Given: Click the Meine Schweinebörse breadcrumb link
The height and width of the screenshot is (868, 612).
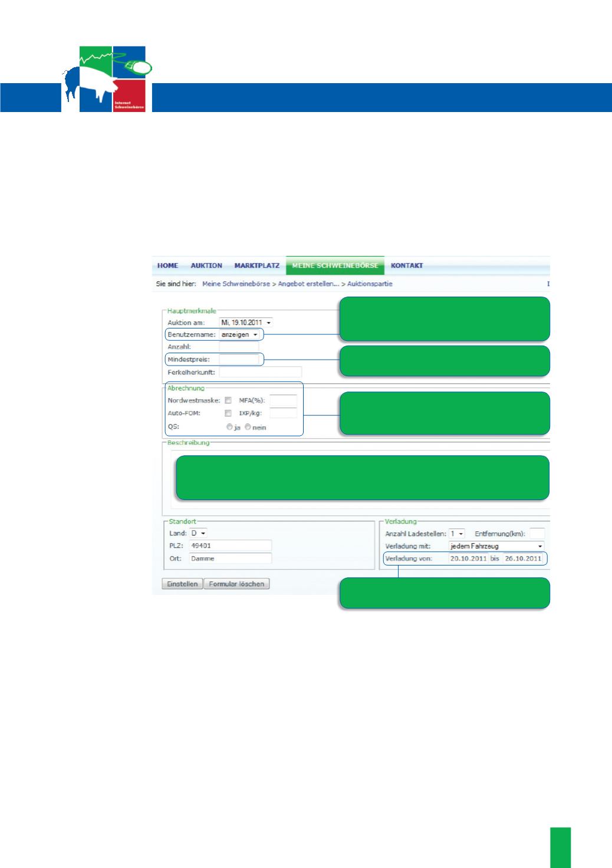Looking at the screenshot, I should 236,284.
